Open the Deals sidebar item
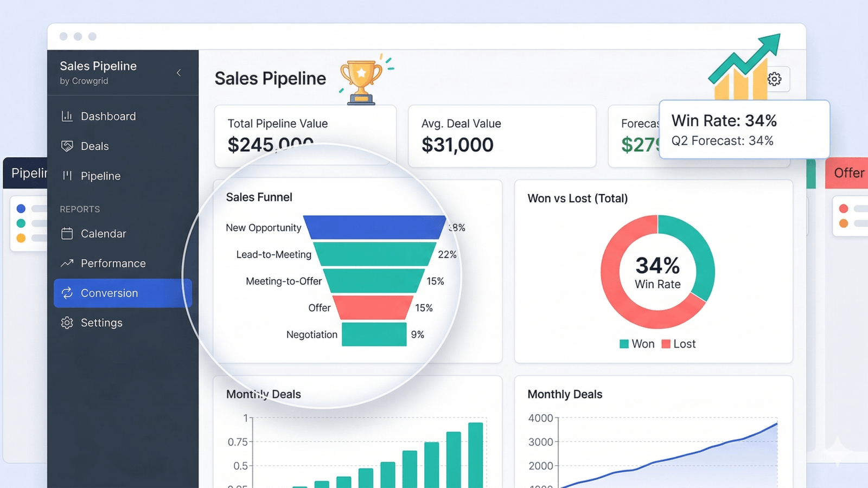Image resolution: width=868 pixels, height=488 pixels. coord(123,146)
